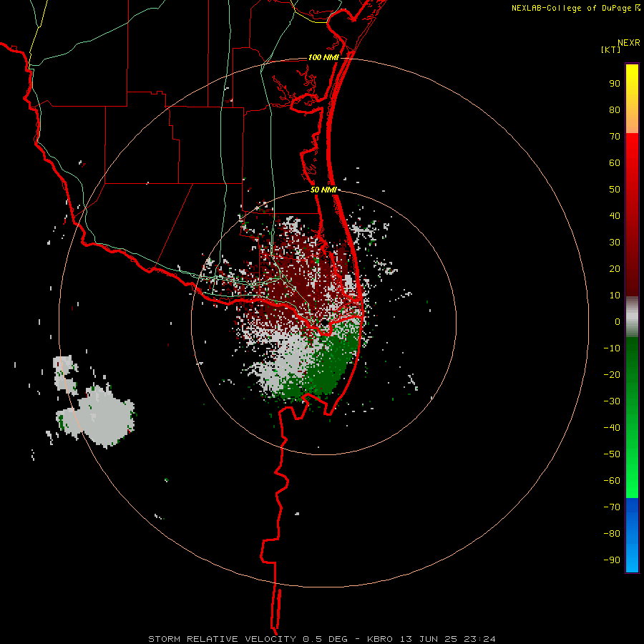Image resolution: width=644 pixels, height=644 pixels.
Task: Click the 10 value on the velocity scale
Action: 615,296
